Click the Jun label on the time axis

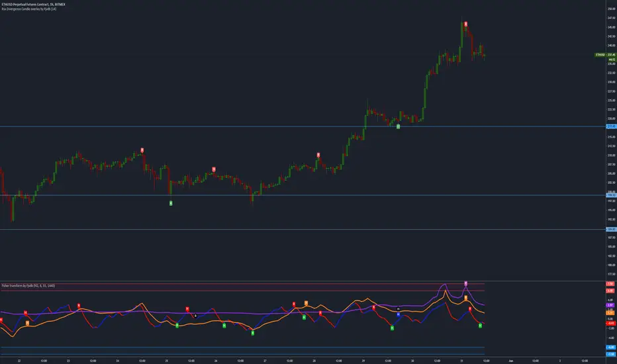pos(511,361)
